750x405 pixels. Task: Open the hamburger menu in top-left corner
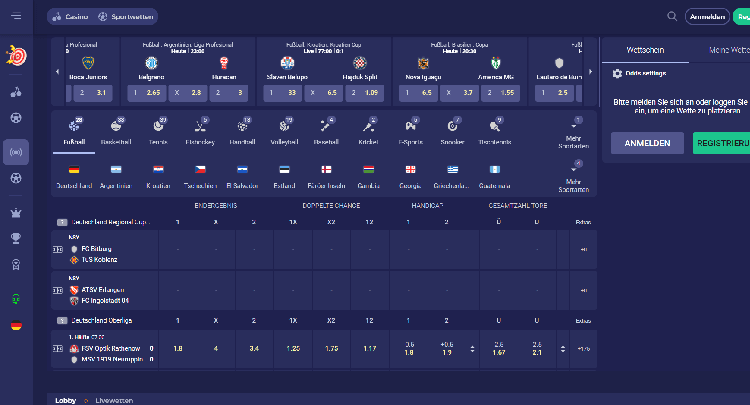pyautogui.click(x=15, y=16)
